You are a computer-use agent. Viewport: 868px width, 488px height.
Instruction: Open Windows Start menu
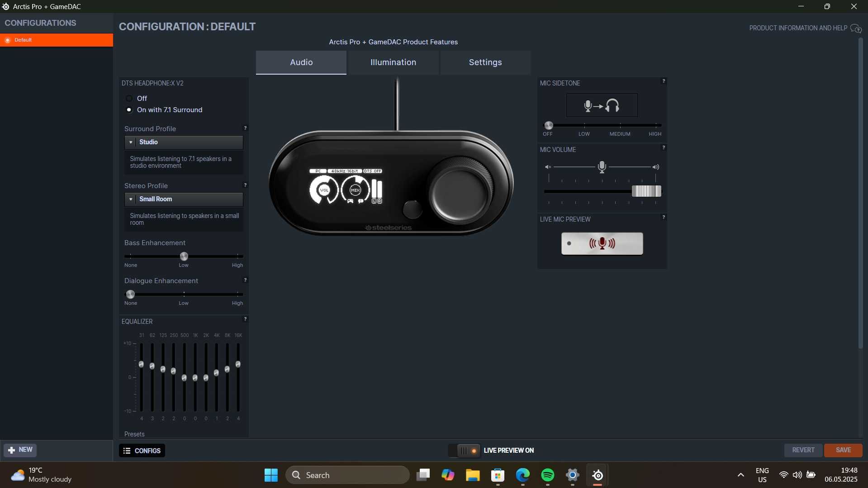[271, 475]
